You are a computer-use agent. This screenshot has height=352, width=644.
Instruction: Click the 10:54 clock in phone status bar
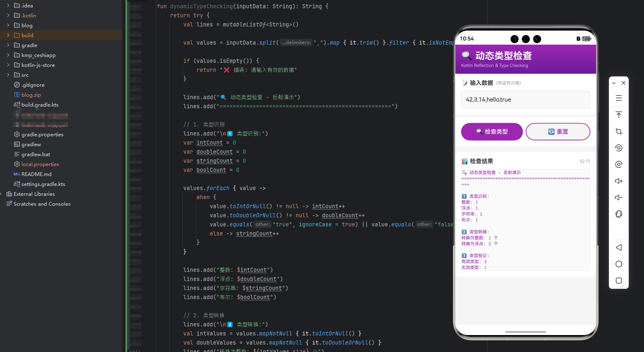(x=467, y=38)
